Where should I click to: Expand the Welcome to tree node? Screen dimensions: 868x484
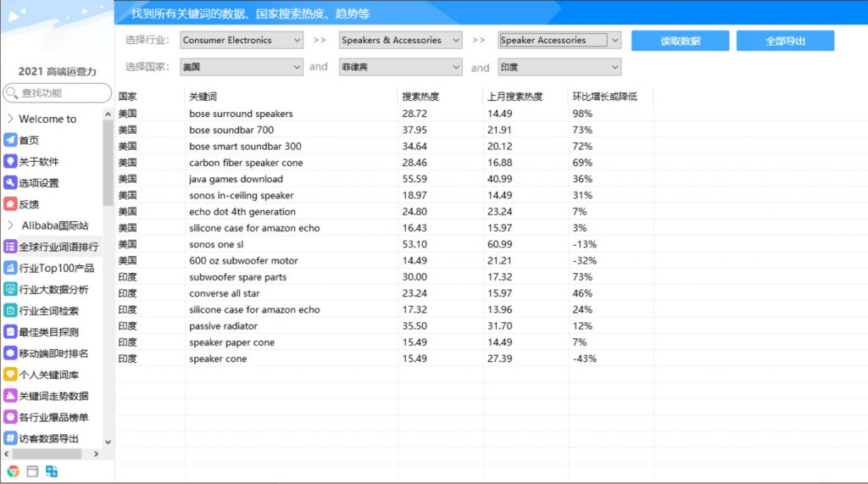(10, 119)
